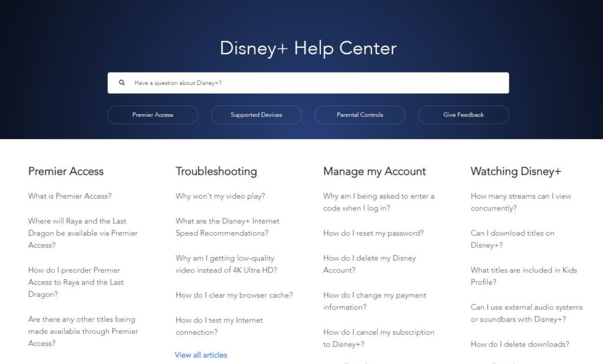Open 'How do I delete downloads?' article
Viewport: 603px width, 364px height.
point(520,345)
